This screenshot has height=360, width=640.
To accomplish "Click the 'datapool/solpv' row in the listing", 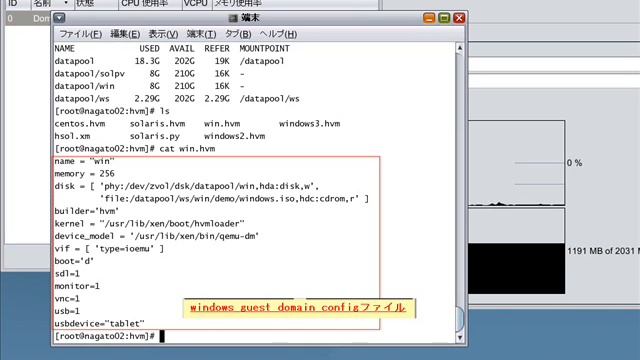I will click(149, 73).
